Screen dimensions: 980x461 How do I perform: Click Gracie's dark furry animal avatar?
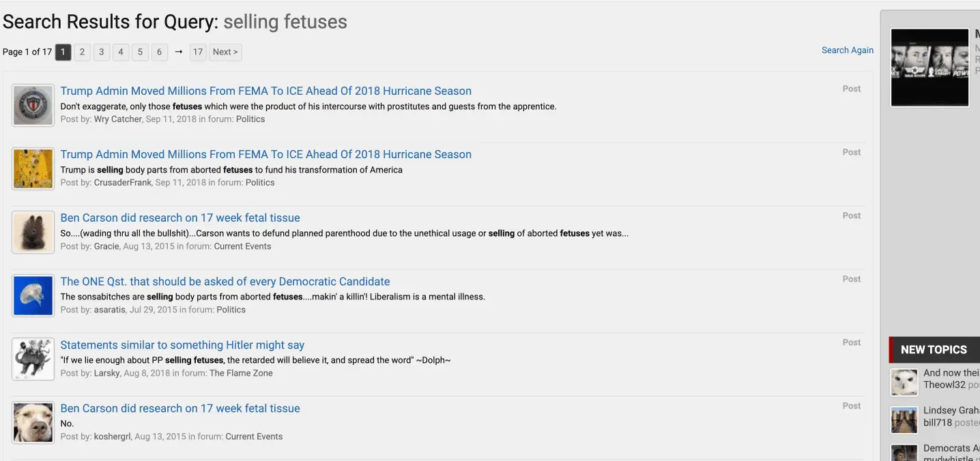[x=33, y=232]
